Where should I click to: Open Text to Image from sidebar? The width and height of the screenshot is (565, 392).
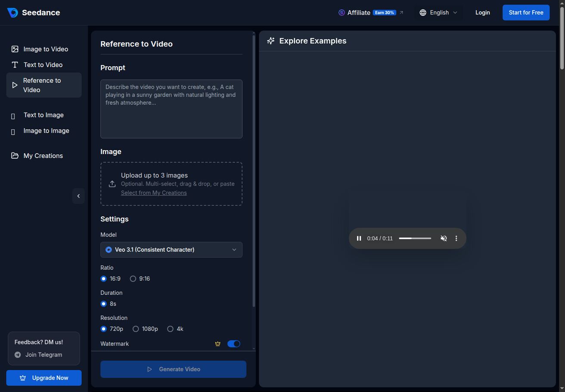point(43,115)
